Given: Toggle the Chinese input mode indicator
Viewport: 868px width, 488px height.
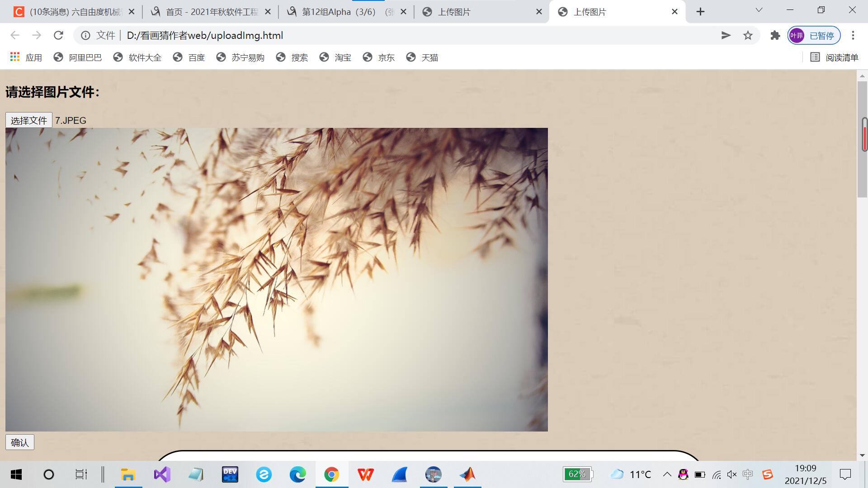Looking at the screenshot, I should click(747, 474).
